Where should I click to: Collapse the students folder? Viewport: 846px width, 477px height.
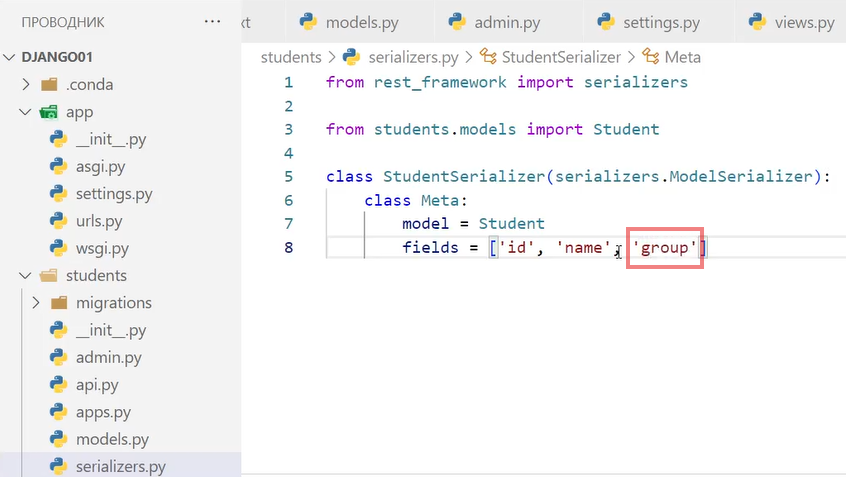(x=27, y=275)
